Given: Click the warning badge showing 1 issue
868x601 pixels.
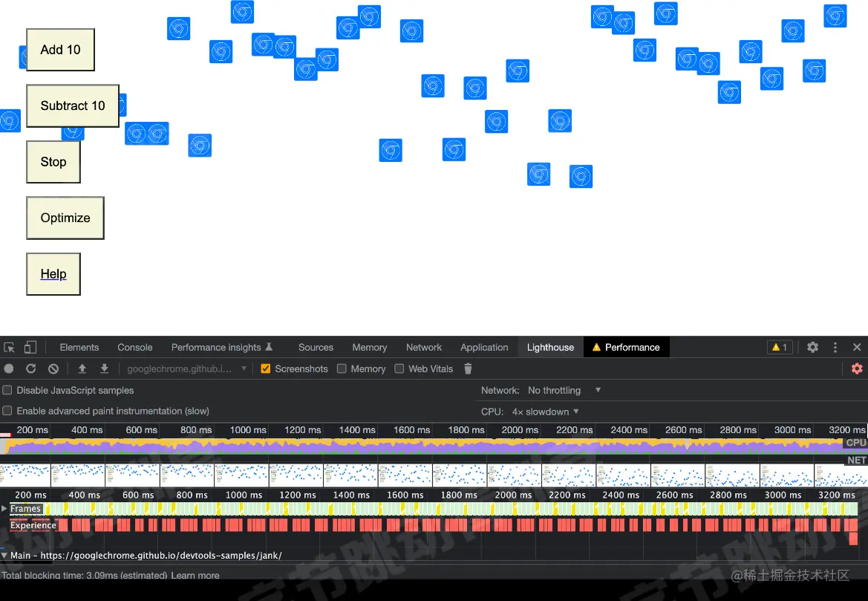Looking at the screenshot, I should [x=780, y=348].
